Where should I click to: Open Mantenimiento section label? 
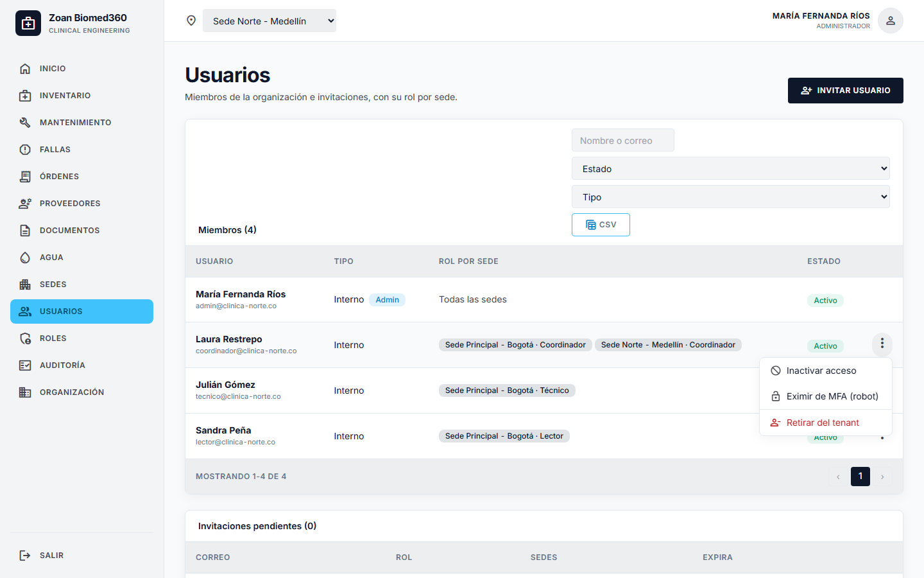click(x=76, y=123)
